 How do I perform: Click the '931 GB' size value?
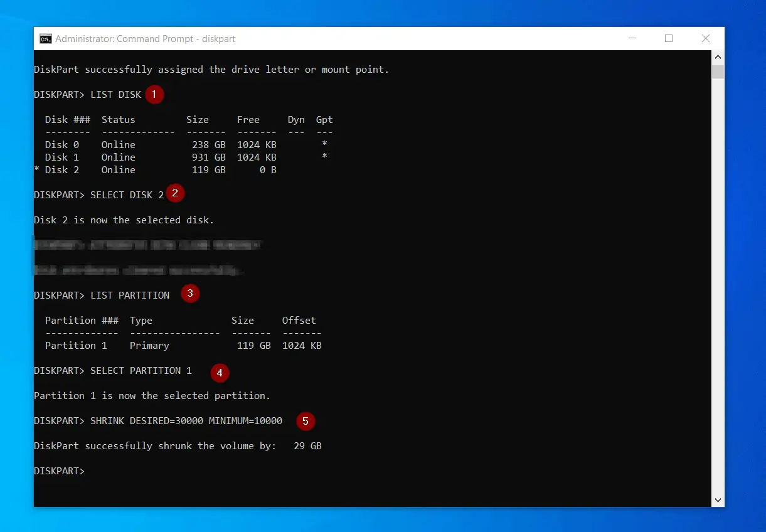coord(209,157)
